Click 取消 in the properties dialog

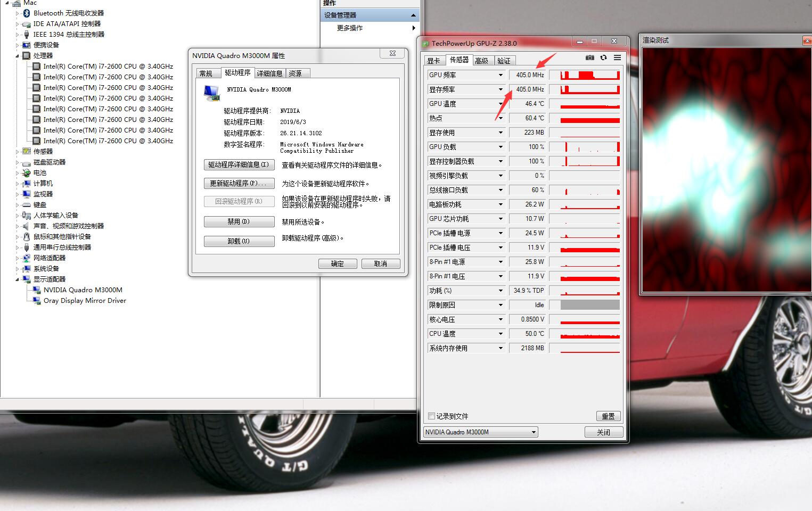coord(381,263)
